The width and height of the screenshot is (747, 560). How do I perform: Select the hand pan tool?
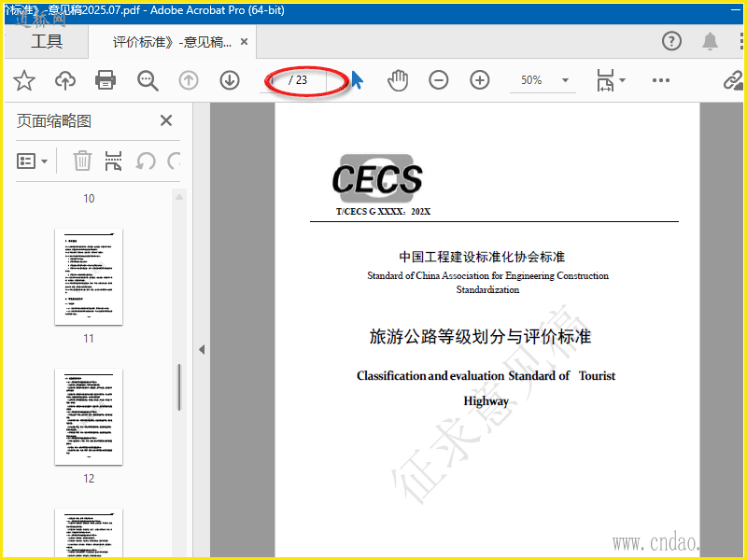click(x=398, y=80)
